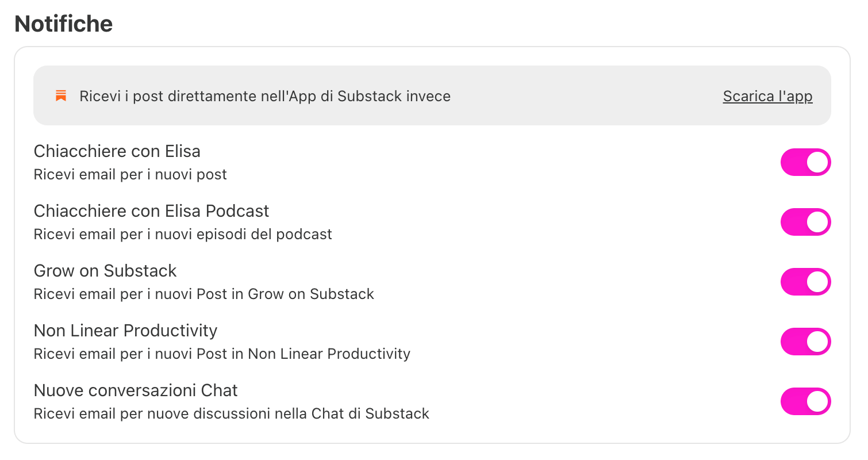Click the Chat di Substack discussions description
This screenshot has width=868, height=460.
click(232, 413)
